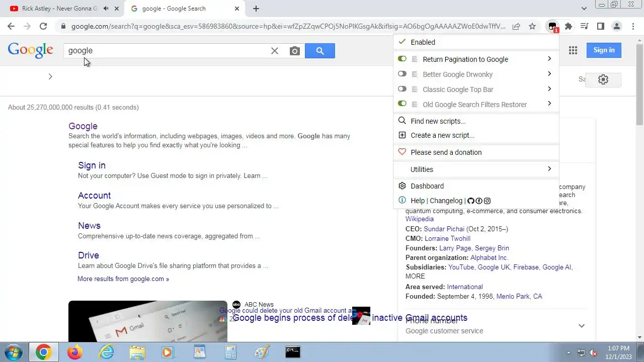Open the volume icon in the system tray
Image resolution: width=644 pixels, height=362 pixels.
593,352
